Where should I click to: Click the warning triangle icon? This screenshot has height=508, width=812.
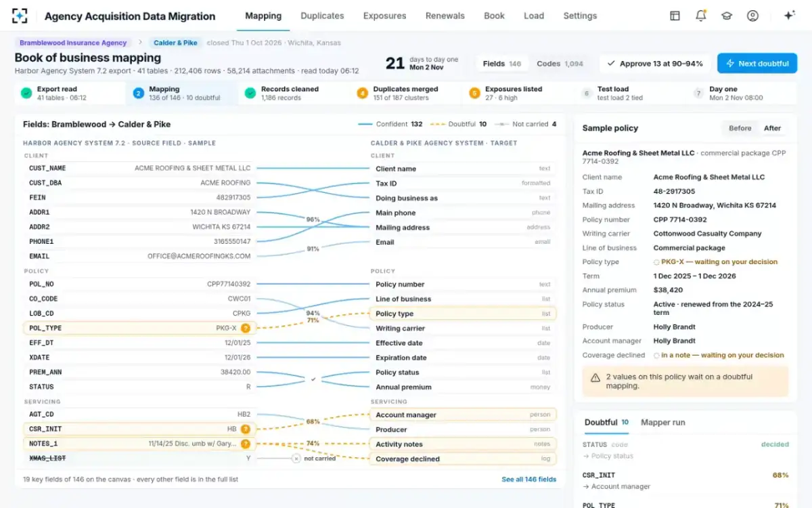click(595, 378)
